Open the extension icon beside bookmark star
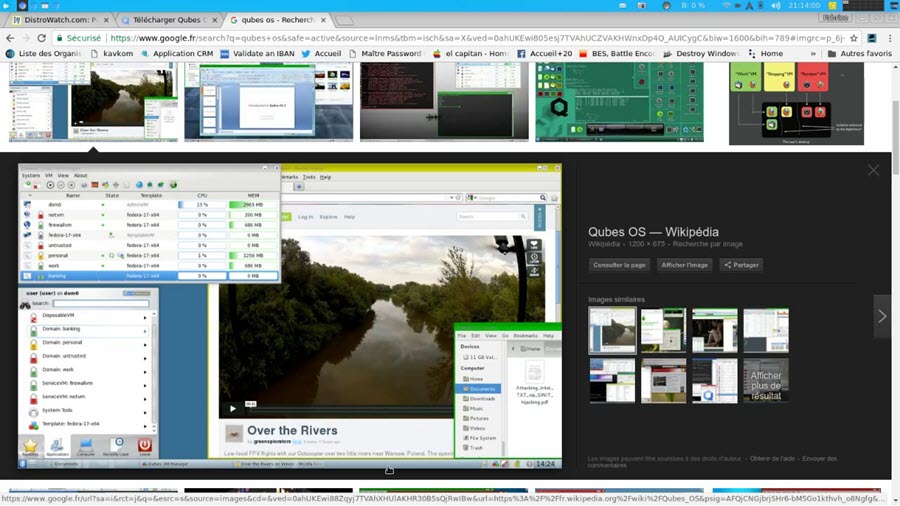This screenshot has width=900, height=506. (x=872, y=38)
